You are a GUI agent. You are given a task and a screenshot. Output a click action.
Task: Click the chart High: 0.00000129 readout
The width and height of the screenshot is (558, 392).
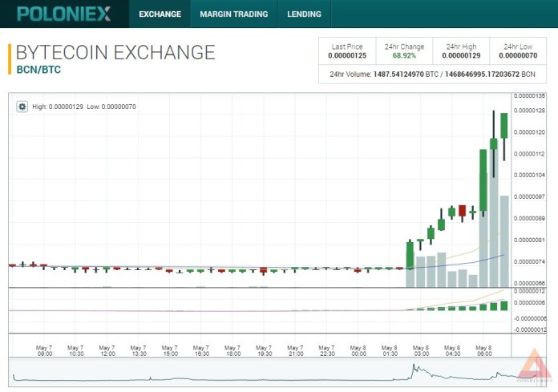(x=58, y=107)
